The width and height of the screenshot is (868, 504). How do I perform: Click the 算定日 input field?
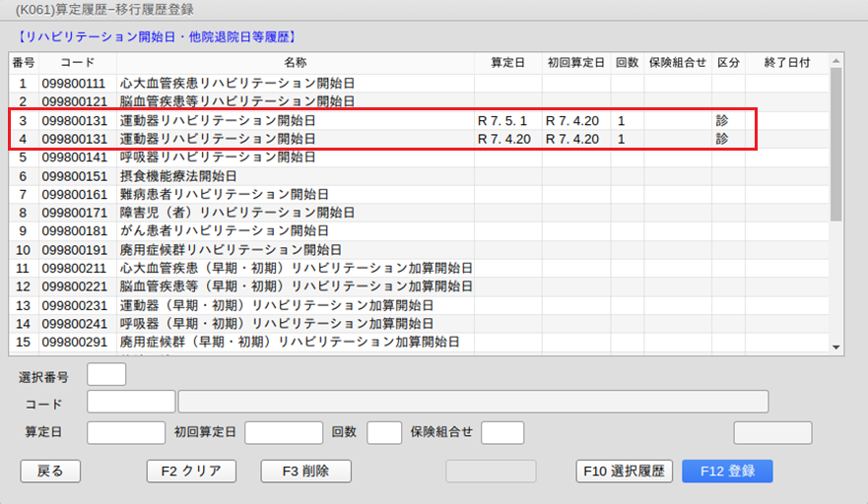click(126, 432)
